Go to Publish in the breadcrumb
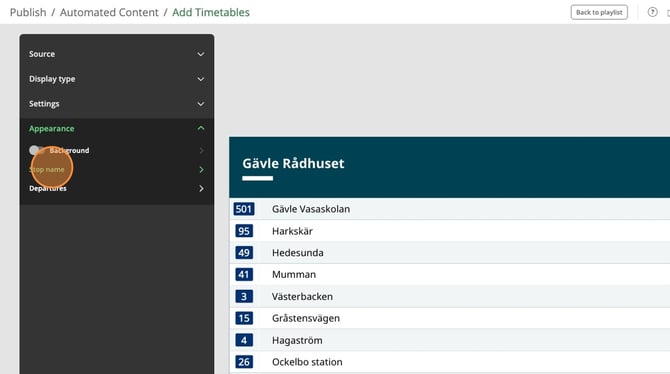670x374 pixels. tap(28, 12)
